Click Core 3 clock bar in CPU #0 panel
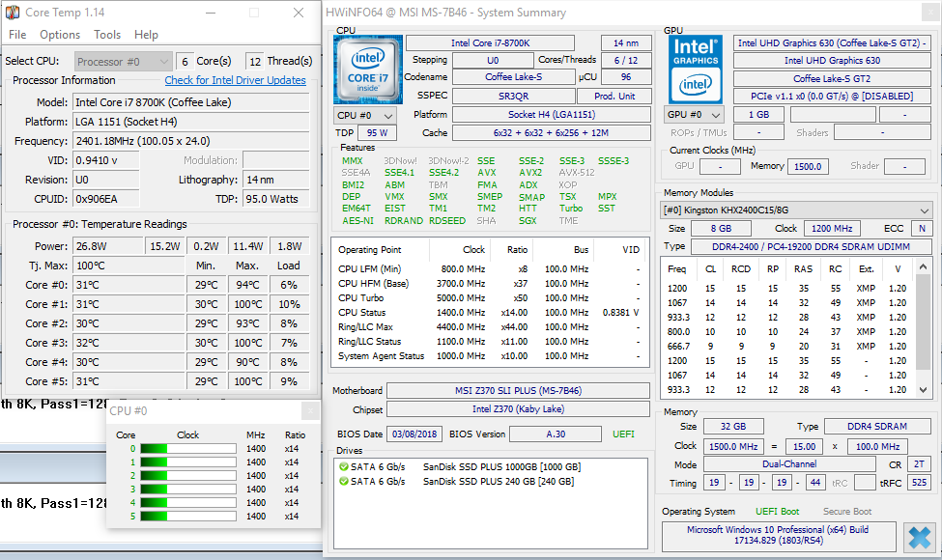The width and height of the screenshot is (942, 560). [x=188, y=490]
